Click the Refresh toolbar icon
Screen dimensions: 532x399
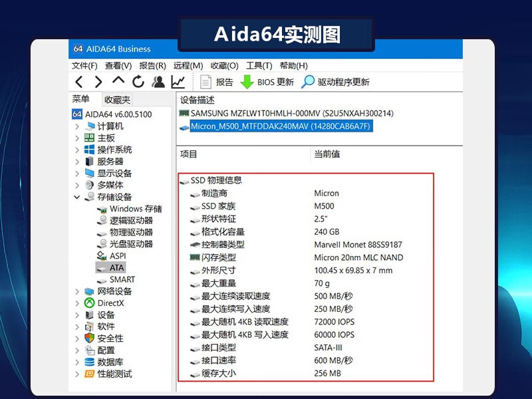coord(138,82)
